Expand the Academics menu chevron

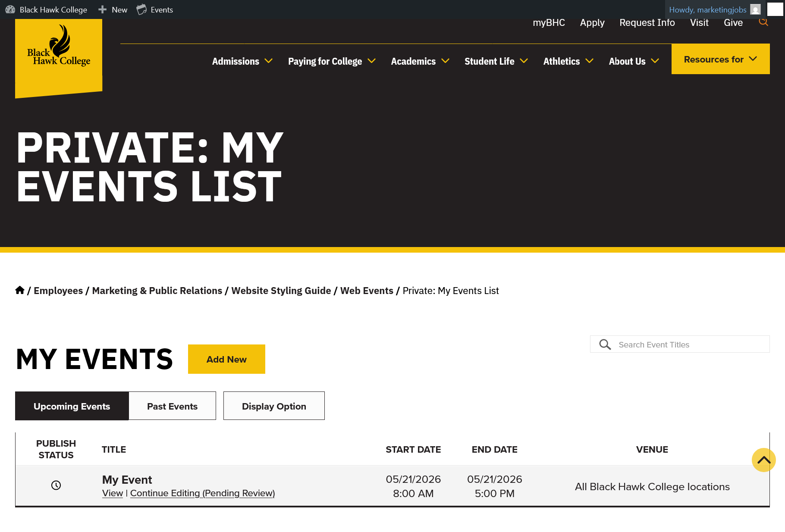click(x=445, y=61)
